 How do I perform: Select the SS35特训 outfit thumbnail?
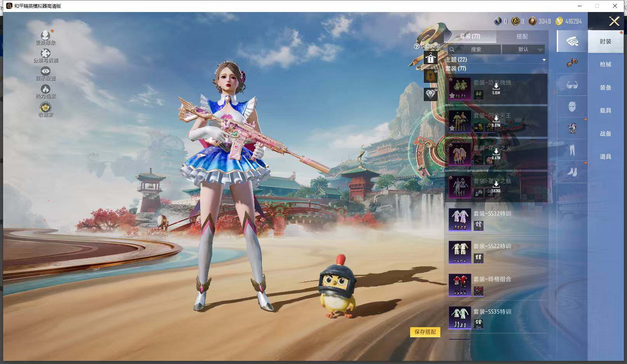coord(460,318)
